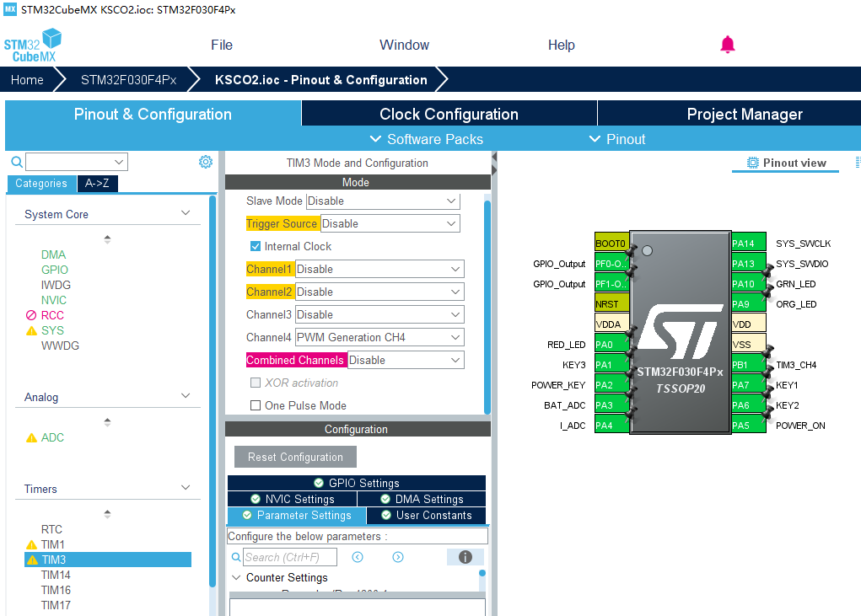Select pin PA5 on the chip
Screen dimensions: 861x616
[x=749, y=425]
